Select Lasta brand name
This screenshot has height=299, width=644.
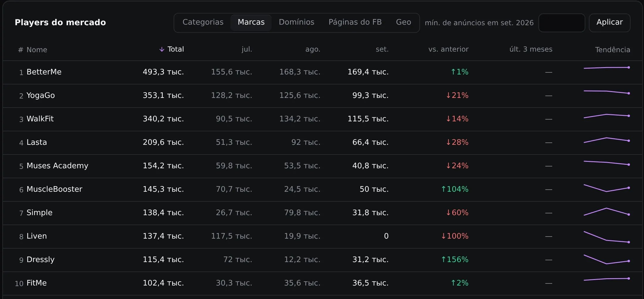pos(37,142)
